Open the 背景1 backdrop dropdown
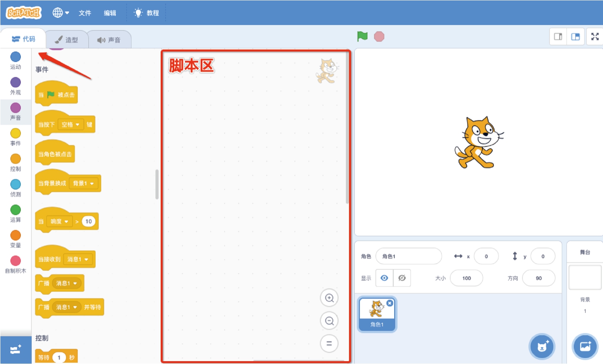Screen dimensions: 603x364 click(83, 183)
